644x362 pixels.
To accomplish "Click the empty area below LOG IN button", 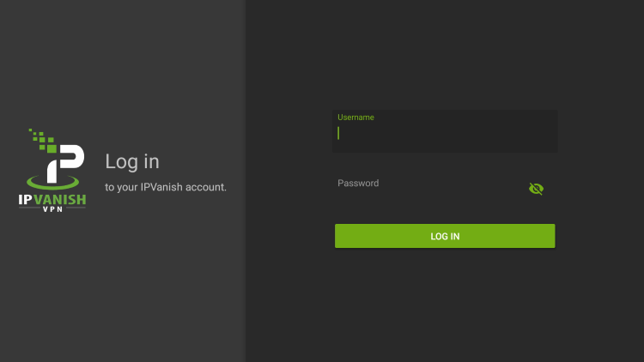I will [x=445, y=304].
